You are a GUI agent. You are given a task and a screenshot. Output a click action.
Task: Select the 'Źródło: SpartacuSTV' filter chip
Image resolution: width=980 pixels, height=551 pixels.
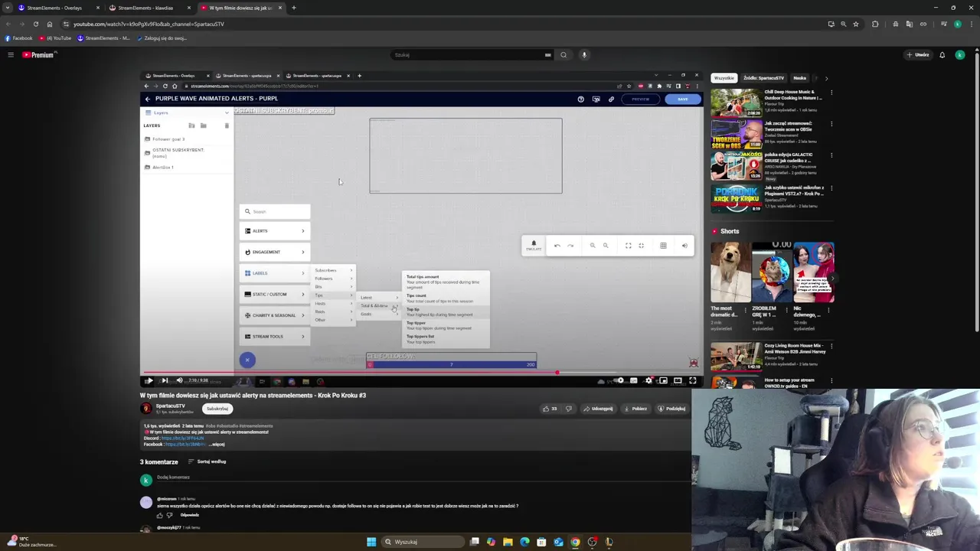(x=763, y=78)
